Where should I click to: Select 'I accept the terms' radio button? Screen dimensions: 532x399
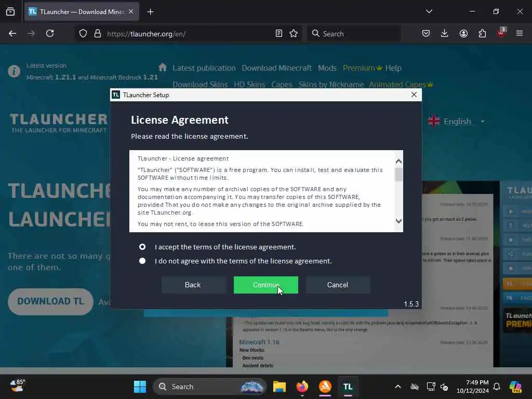tap(142, 247)
